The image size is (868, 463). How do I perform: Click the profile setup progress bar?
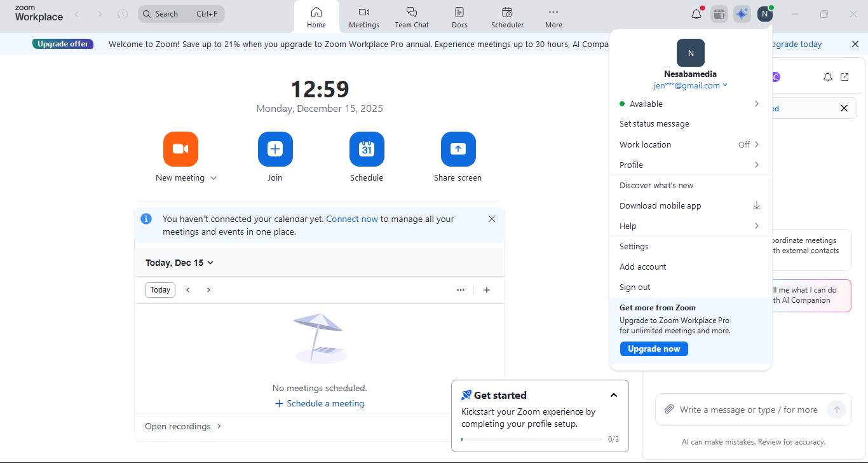pyautogui.click(x=531, y=439)
